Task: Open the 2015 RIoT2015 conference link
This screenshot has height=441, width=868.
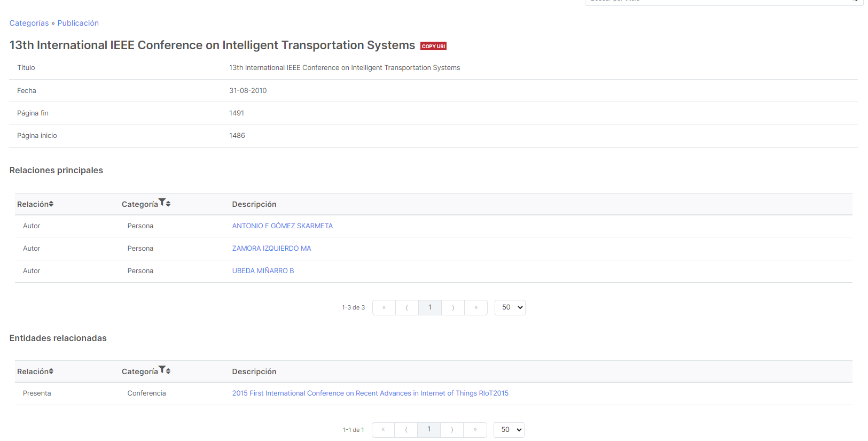Action: coord(370,393)
